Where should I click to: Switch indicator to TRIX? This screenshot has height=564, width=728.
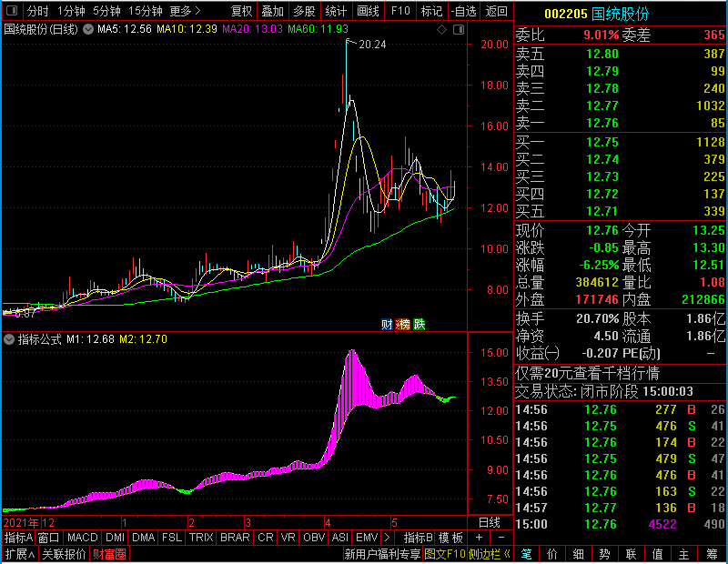pos(201,538)
